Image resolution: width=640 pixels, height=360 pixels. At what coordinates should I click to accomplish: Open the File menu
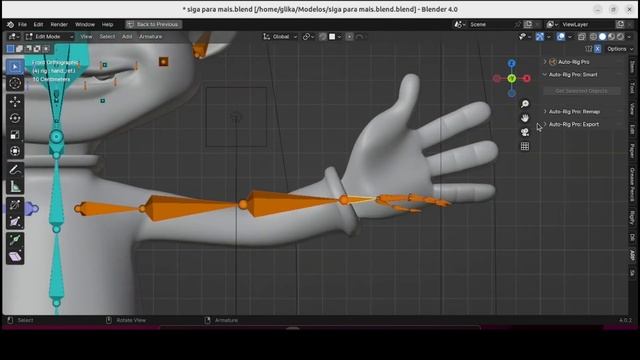tap(22, 24)
